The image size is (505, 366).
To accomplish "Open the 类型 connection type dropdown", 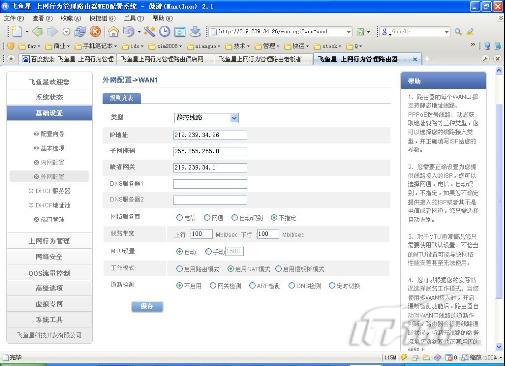I will click(206, 118).
